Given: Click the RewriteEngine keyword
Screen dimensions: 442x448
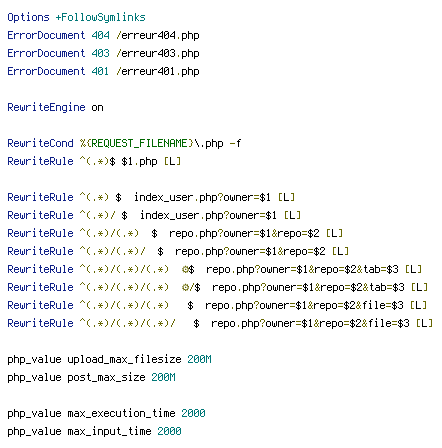Looking at the screenshot, I should [x=46, y=107].
